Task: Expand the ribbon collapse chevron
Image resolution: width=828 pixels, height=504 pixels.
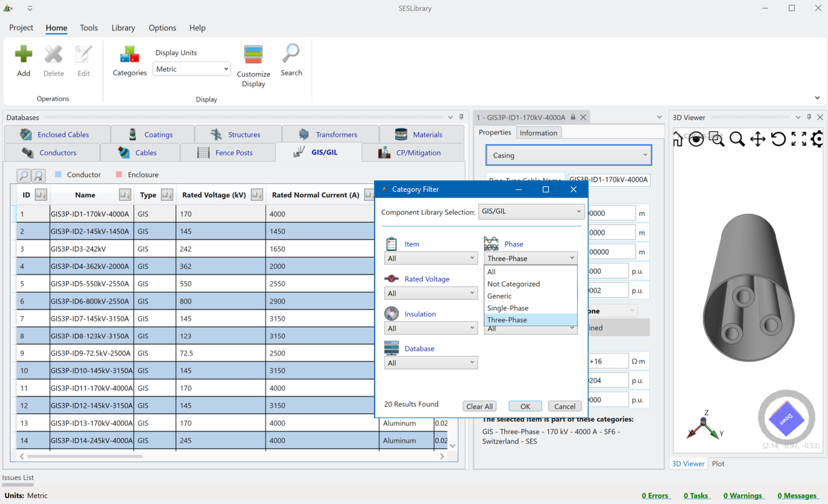Action: pyautogui.click(x=817, y=98)
